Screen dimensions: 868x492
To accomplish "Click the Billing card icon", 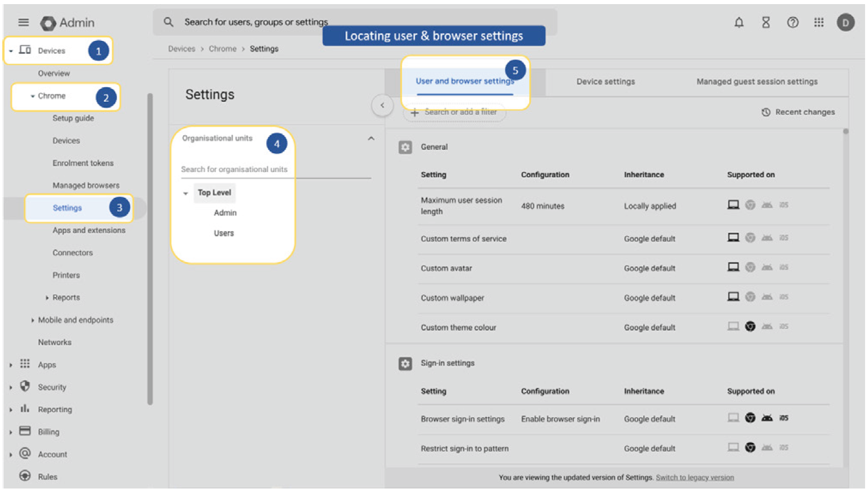I will (25, 431).
